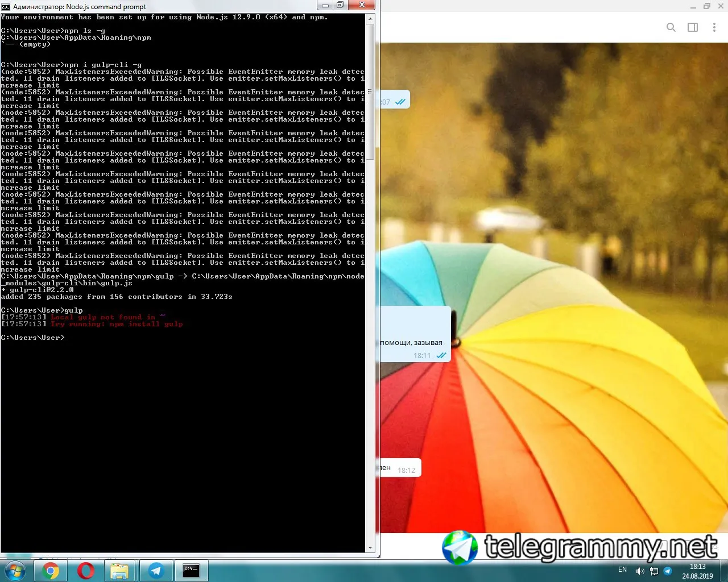Click the command prompt scrollbar down arrow
Image resolution: width=728 pixels, height=582 pixels.
370,548
